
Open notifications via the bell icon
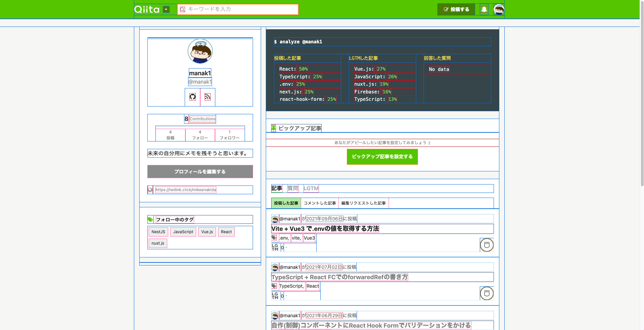(x=484, y=9)
